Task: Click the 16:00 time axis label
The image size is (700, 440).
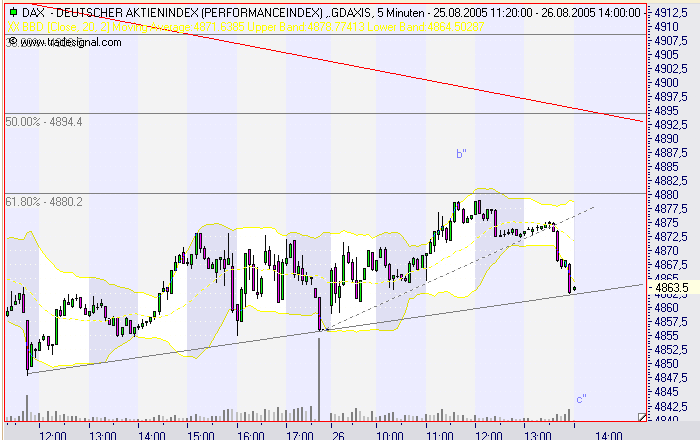Action: (x=250, y=435)
